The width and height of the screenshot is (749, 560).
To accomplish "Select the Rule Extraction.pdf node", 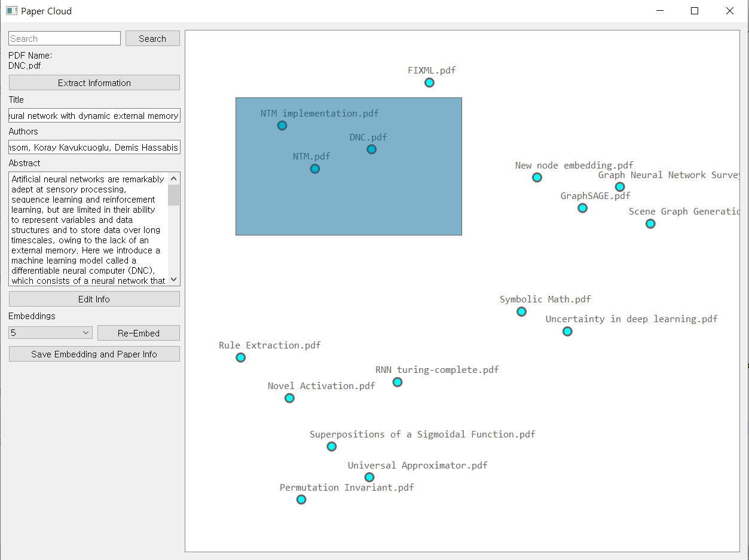I will pos(240,357).
